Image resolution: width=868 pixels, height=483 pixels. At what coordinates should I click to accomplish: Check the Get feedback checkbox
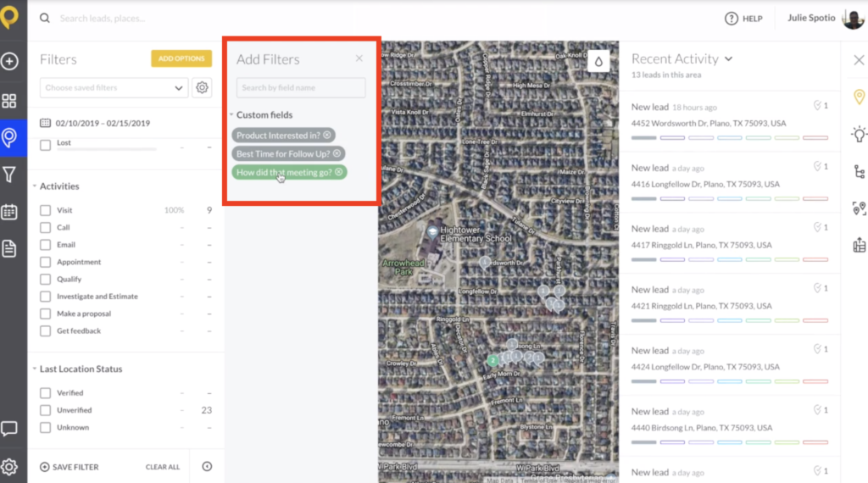46,330
